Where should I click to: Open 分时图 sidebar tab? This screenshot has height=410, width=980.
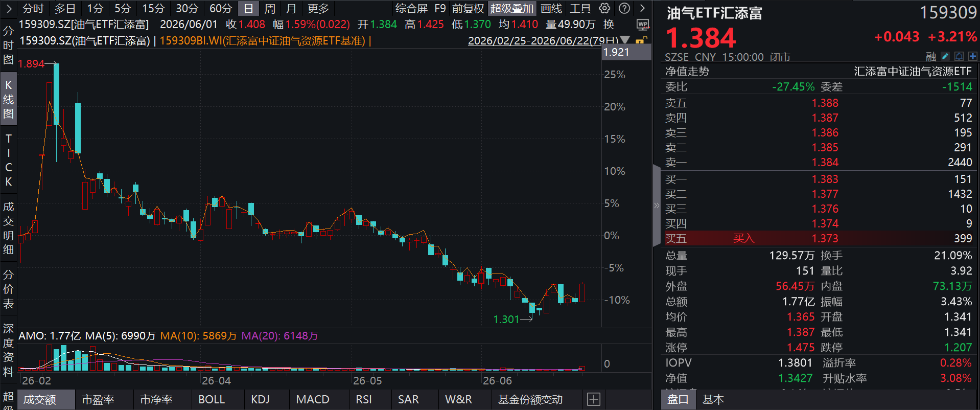point(8,45)
